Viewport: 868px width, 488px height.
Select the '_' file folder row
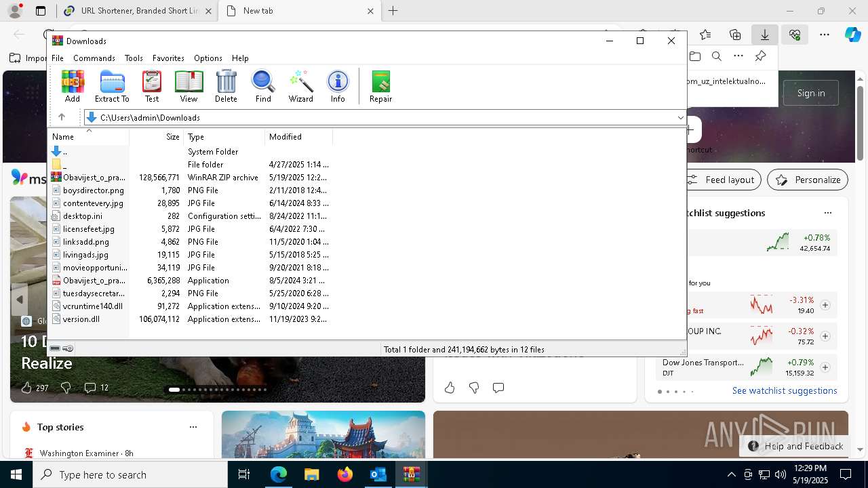tap(191, 165)
